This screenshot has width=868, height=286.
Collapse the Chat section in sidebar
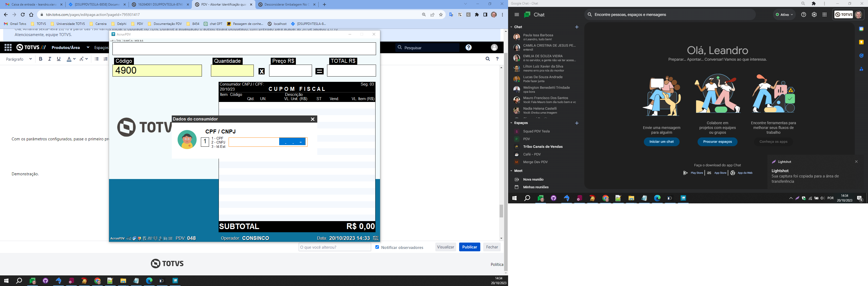click(x=511, y=27)
